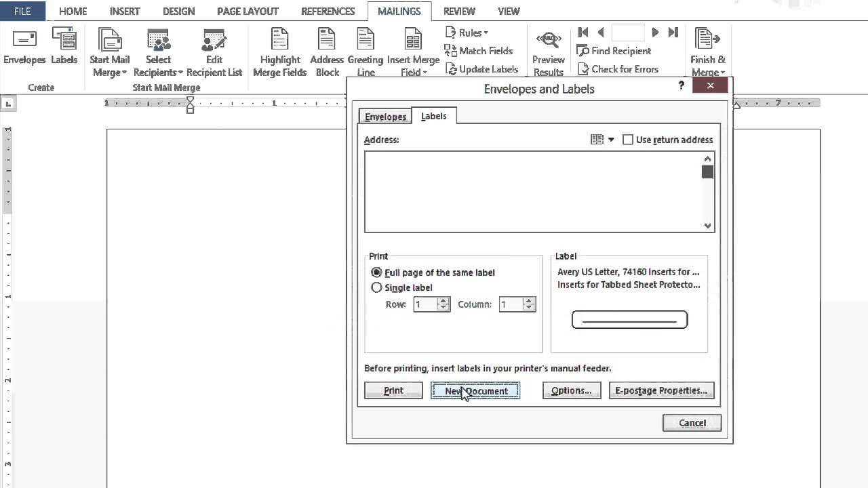The width and height of the screenshot is (868, 488).
Task: Insert a Greeting Line
Action: pos(366,51)
